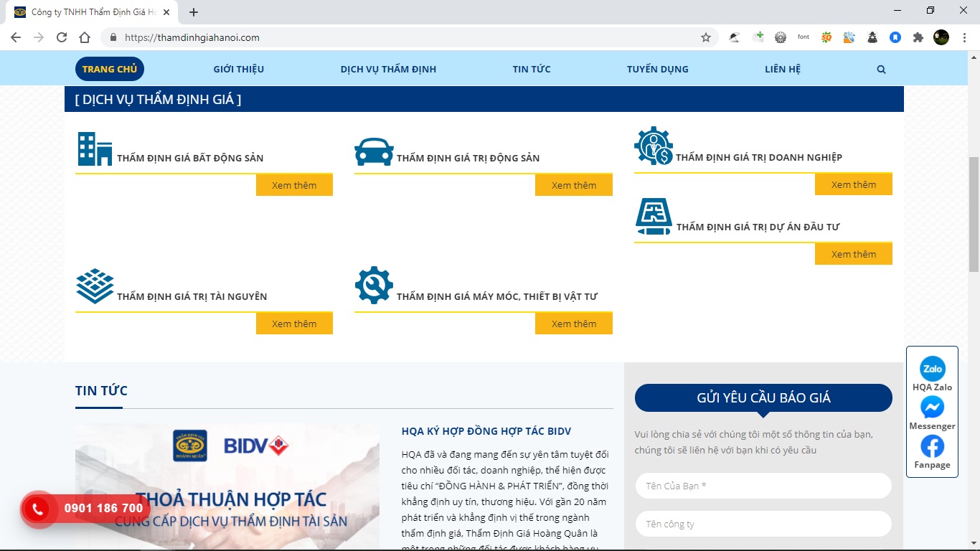Click Xem thêm under Bất Động Sản

coord(294,185)
